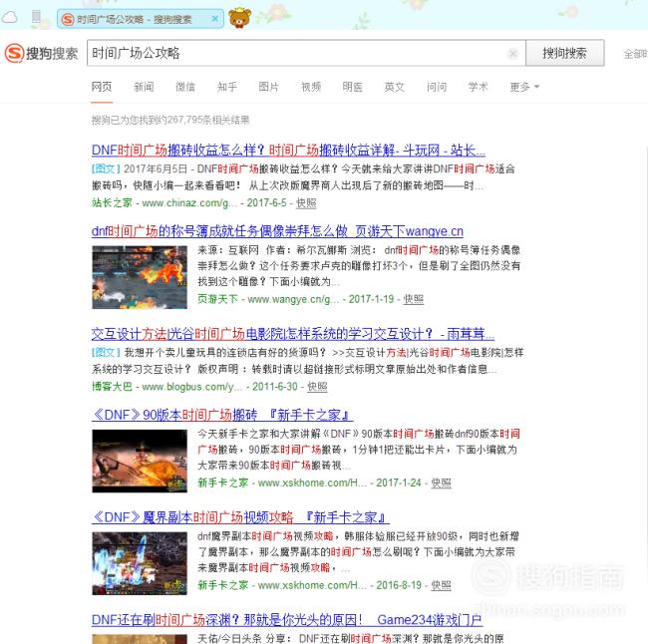
Task: Switch to the 微信 search tab
Action: click(185, 87)
